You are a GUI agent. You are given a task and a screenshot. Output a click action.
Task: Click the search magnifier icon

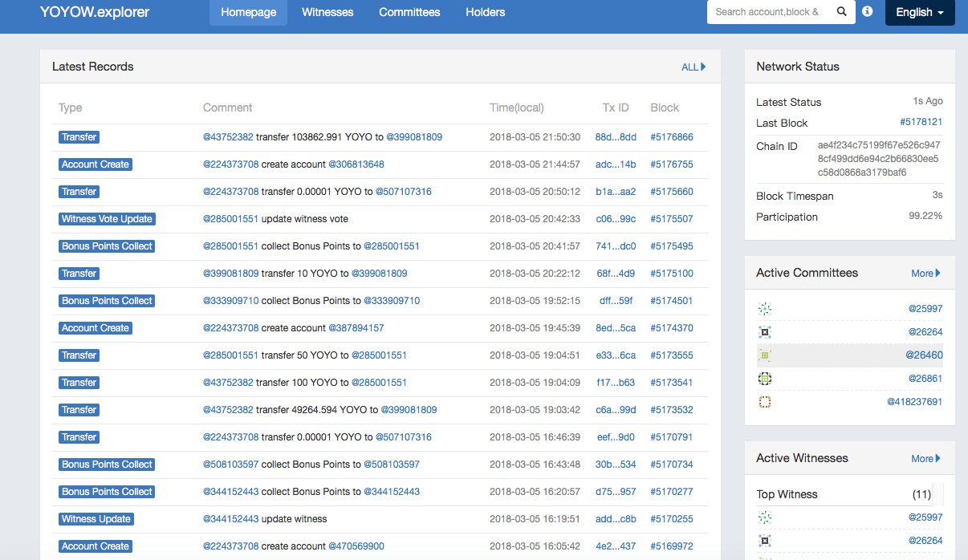(841, 12)
